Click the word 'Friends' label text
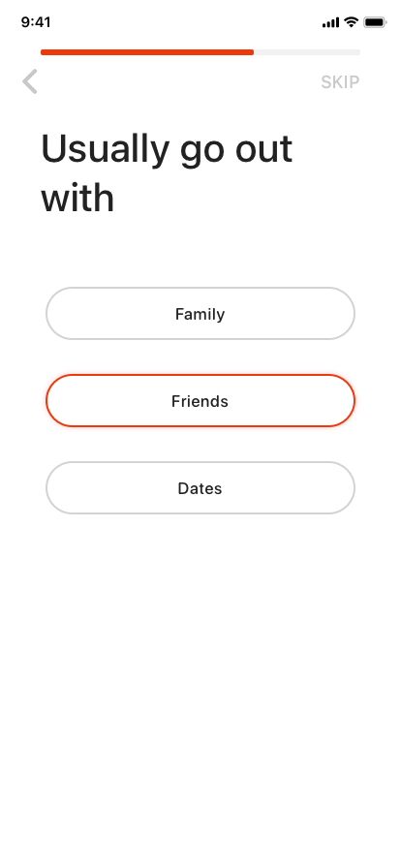Image resolution: width=401 pixels, height=868 pixels. click(200, 401)
